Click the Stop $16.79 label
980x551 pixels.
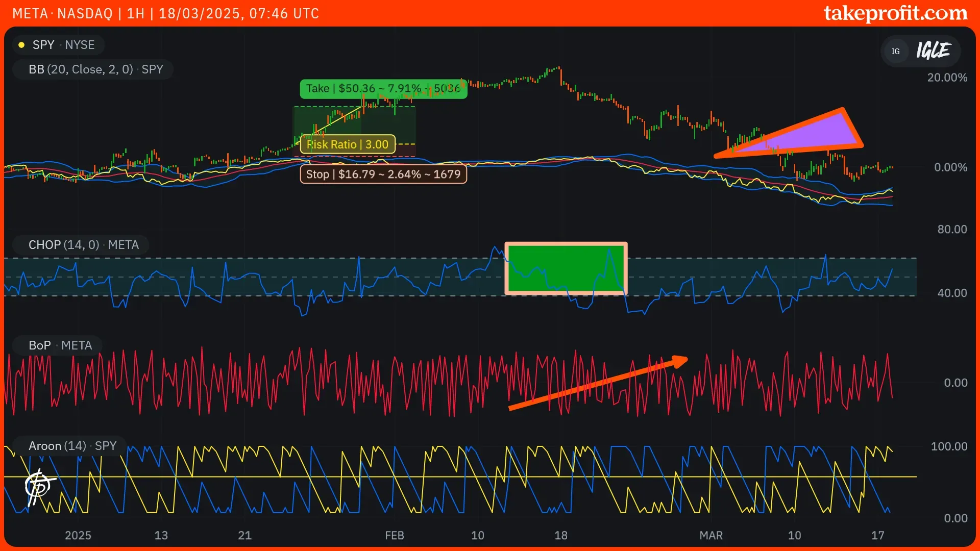pyautogui.click(x=383, y=174)
